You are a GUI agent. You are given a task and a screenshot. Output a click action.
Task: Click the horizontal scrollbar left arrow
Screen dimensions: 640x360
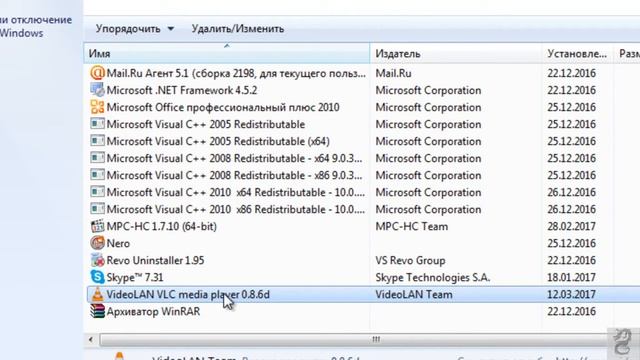(91, 339)
